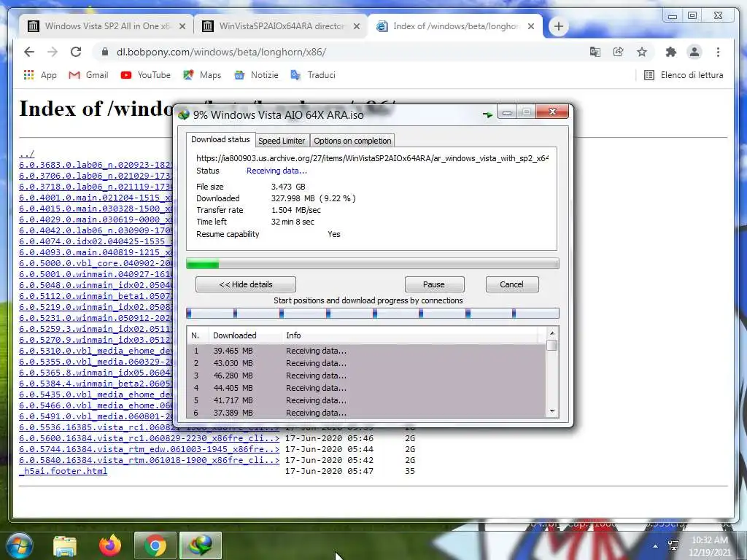Bookmark this page with the star icon
Viewport: 747px width, 560px height.
[x=642, y=52]
